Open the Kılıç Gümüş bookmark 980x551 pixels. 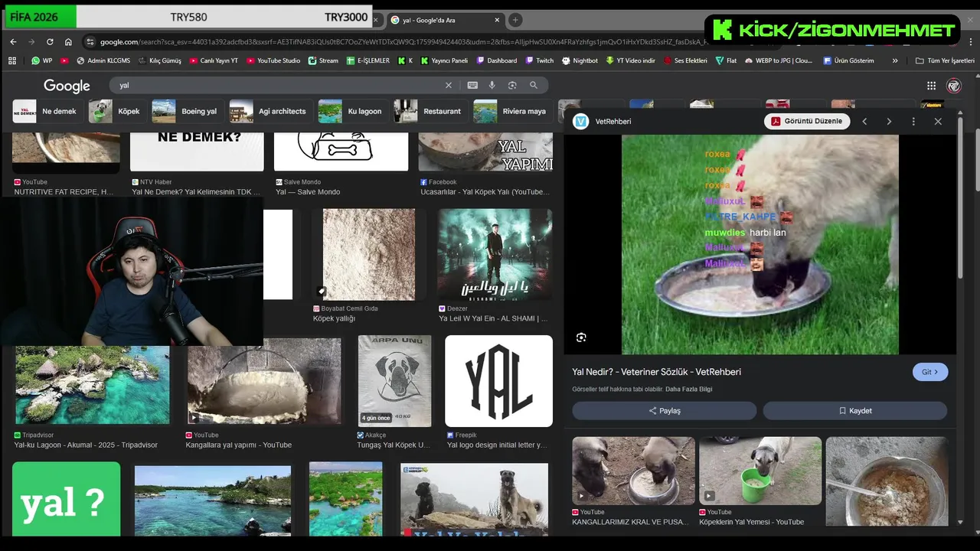pyautogui.click(x=159, y=60)
